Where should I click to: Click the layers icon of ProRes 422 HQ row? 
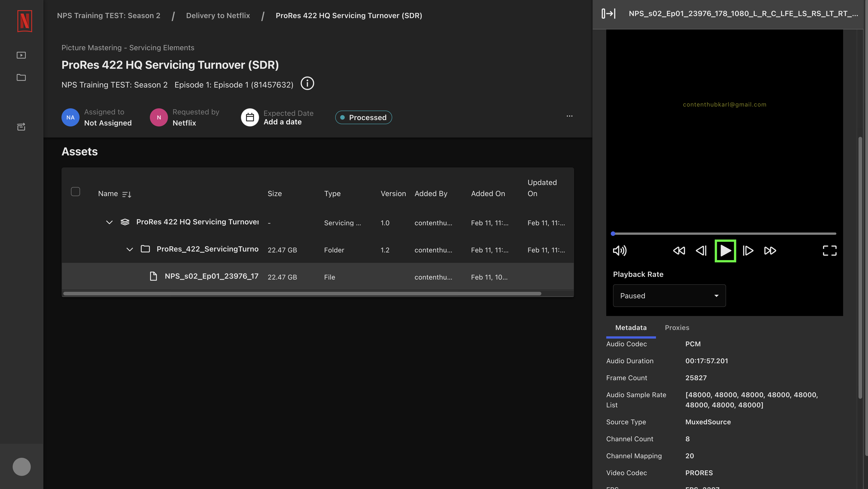tap(125, 222)
